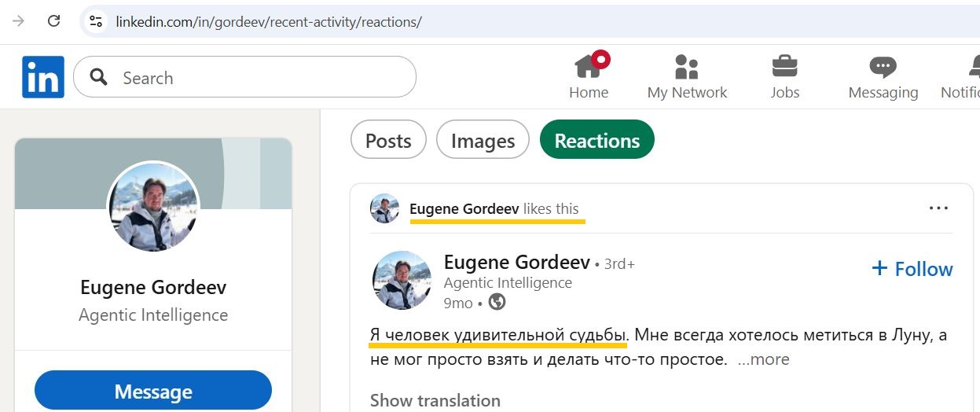Image resolution: width=980 pixels, height=412 pixels.
Task: Click Show translation under the post
Action: [435, 400]
